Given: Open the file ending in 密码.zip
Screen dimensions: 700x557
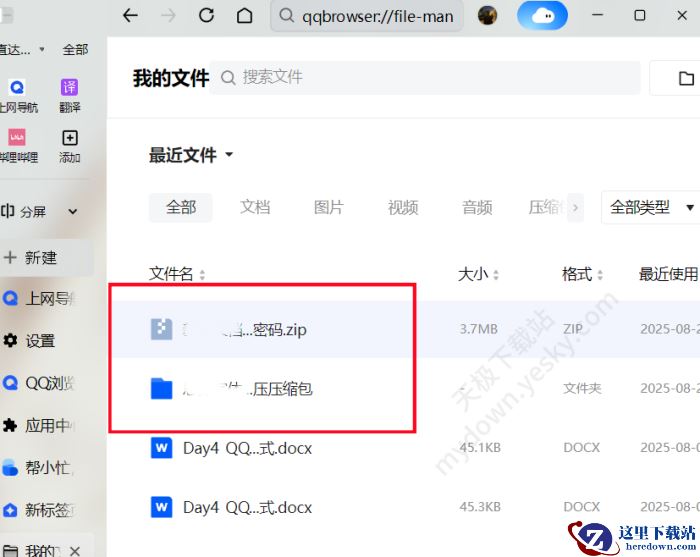Looking at the screenshot, I should point(244,330).
